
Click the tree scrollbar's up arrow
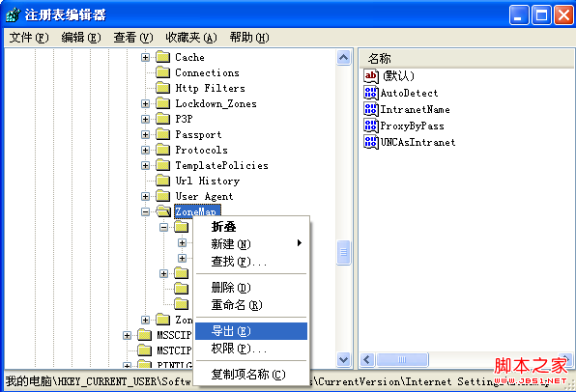(x=343, y=58)
